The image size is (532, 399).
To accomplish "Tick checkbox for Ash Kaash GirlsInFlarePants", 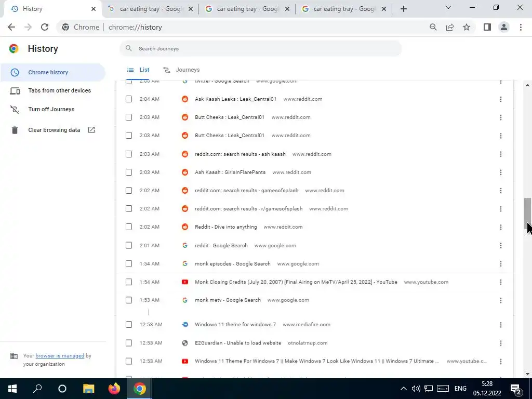I will click(x=129, y=172).
